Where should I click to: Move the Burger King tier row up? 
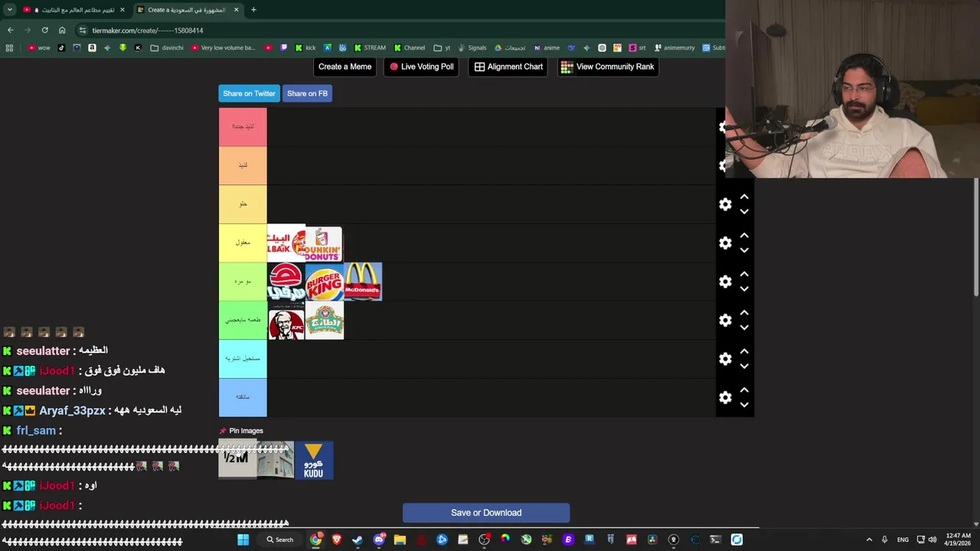[744, 274]
